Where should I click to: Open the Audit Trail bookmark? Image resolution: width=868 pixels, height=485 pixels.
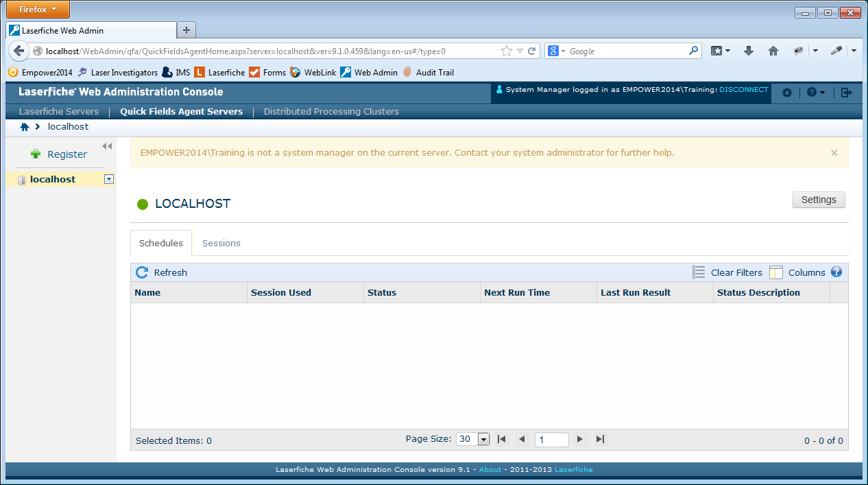point(428,72)
